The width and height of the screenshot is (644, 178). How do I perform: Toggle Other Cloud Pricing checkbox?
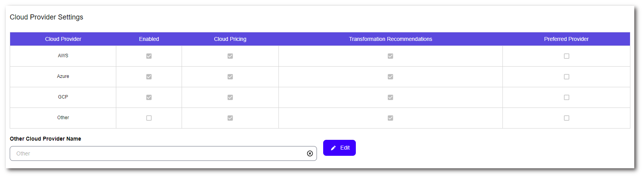[230, 118]
